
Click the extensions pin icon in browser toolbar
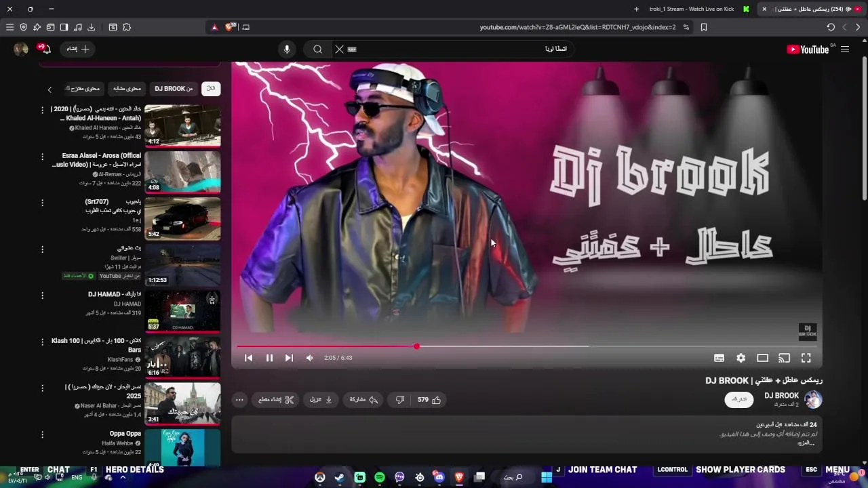(37, 27)
